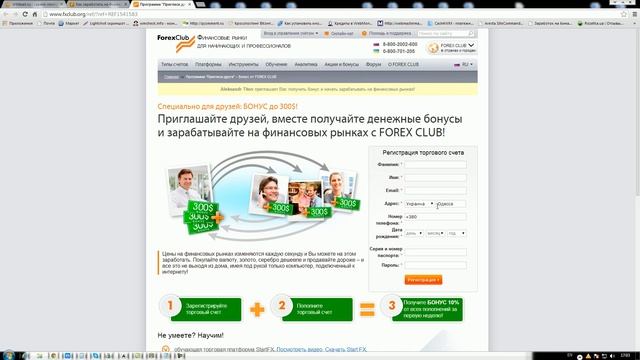Viewport: 640px width, 360px height.
Task: Open birth day dropdown
Action: click(x=413, y=233)
